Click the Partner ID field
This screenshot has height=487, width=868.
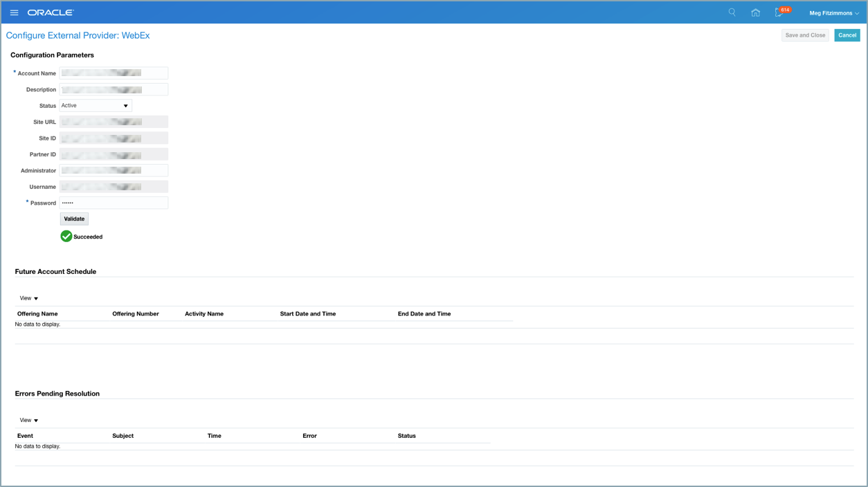[x=114, y=154]
